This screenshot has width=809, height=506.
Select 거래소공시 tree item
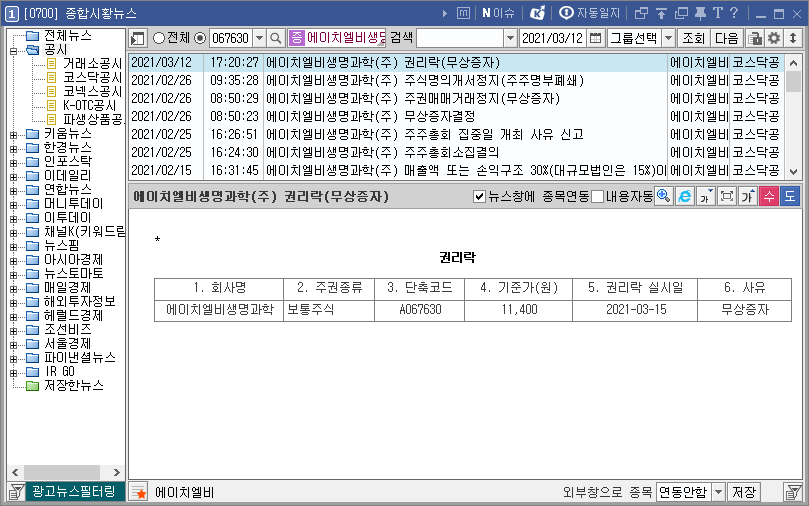[92, 63]
